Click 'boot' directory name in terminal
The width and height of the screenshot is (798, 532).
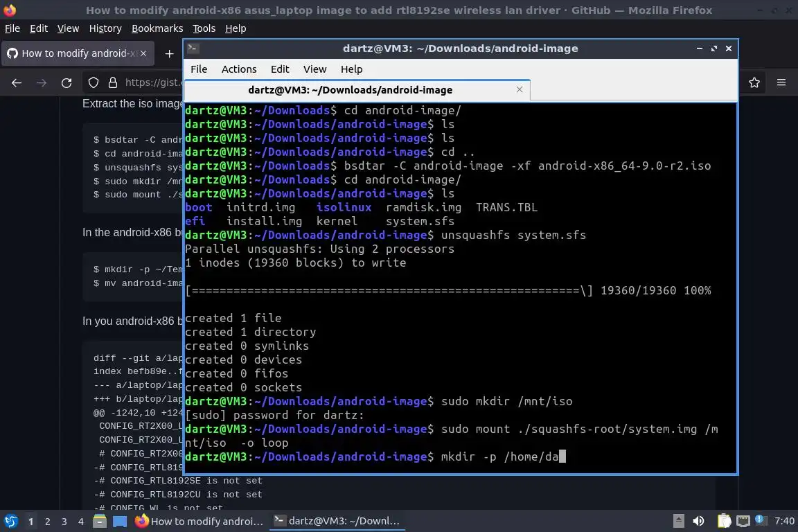coord(199,207)
